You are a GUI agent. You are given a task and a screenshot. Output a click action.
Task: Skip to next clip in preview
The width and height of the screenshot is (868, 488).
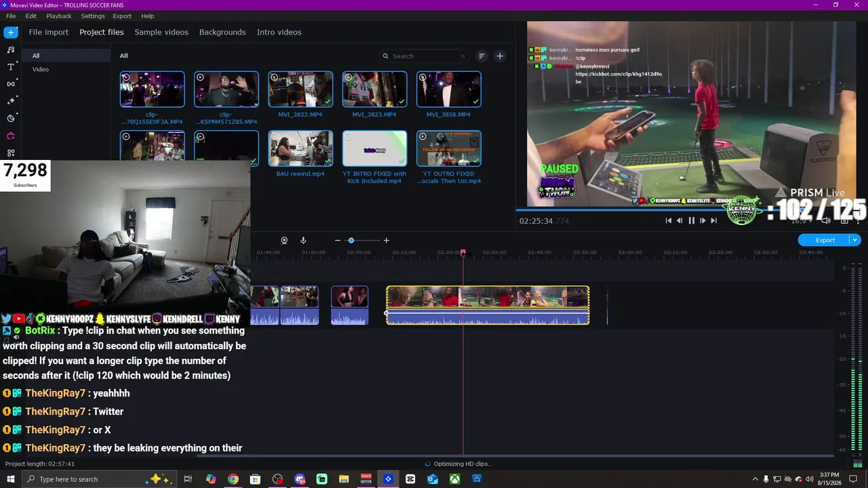[713, 220]
